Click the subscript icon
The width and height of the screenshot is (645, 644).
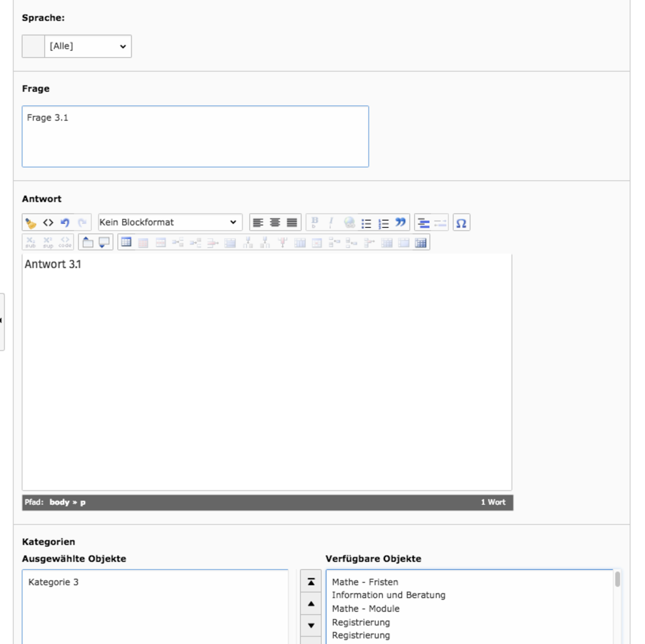pyautogui.click(x=31, y=242)
